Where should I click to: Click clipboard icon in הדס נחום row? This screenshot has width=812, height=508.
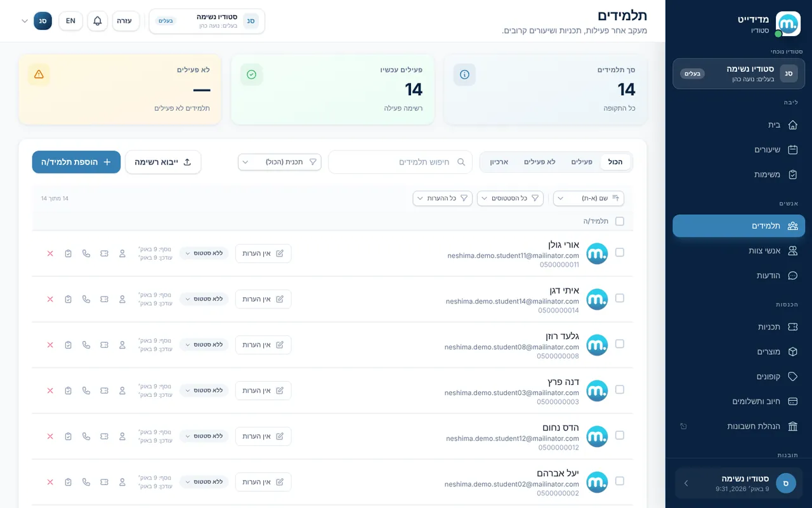point(69,436)
